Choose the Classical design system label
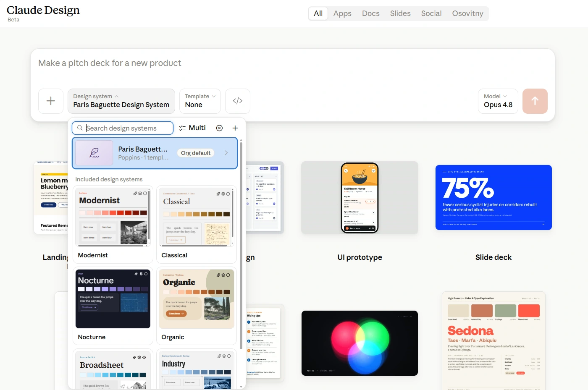 174,255
